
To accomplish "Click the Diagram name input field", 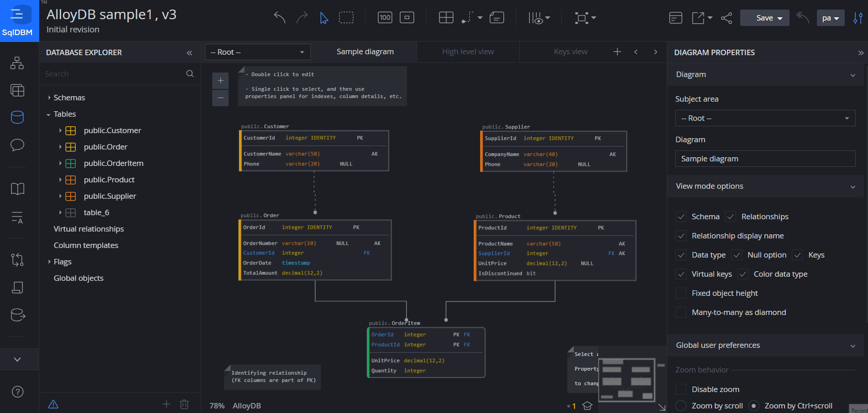I will tap(765, 159).
